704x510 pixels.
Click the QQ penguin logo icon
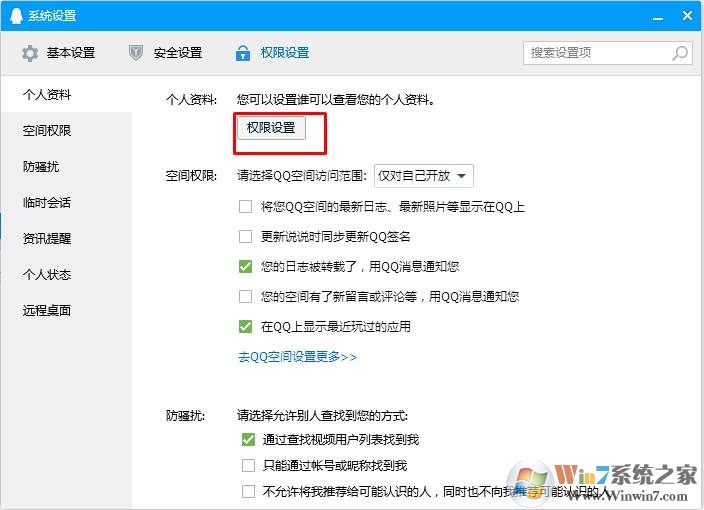(16, 16)
